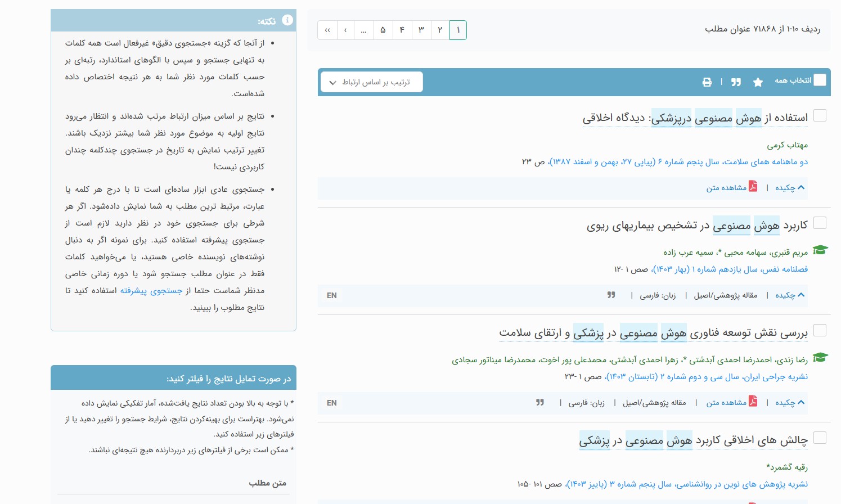The height and width of the screenshot is (504, 841).
Task: Click the print icon in the results toolbar
Action: click(x=707, y=82)
